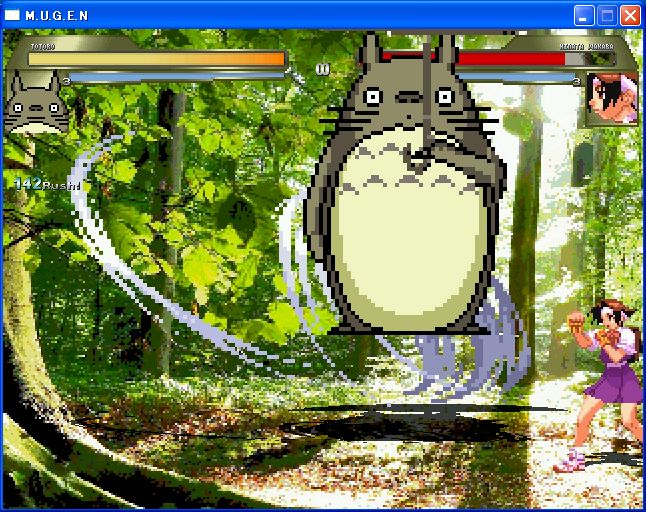Maximize the M.U.G.E.N window

click(x=607, y=16)
